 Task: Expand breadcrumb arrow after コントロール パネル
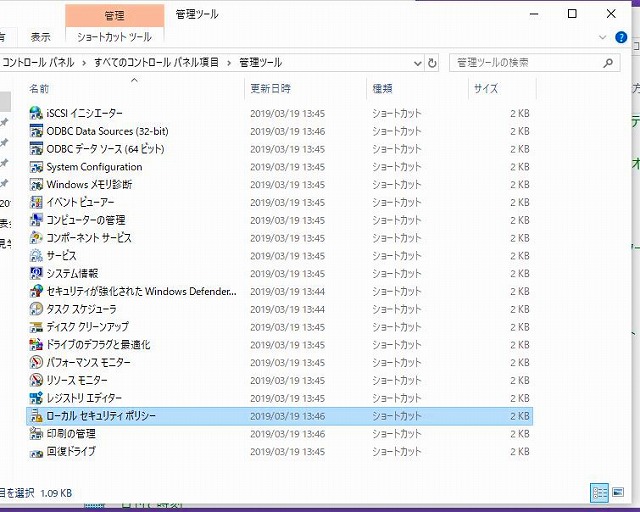[84, 63]
